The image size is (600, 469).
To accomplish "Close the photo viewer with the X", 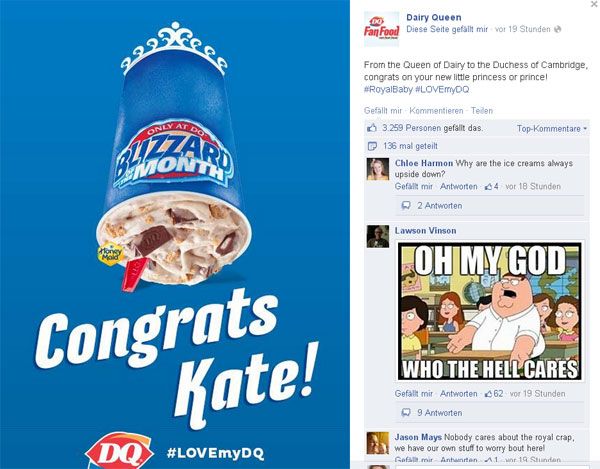I will coord(595,3).
